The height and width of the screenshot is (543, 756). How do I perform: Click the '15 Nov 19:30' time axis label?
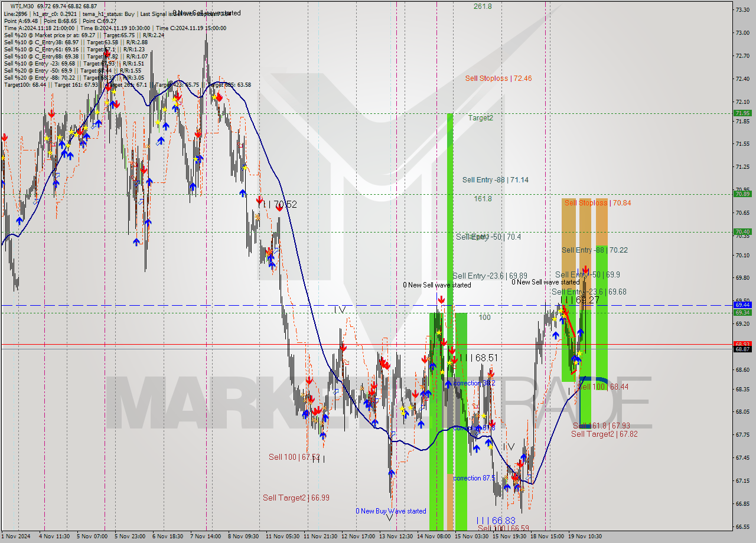(509, 537)
